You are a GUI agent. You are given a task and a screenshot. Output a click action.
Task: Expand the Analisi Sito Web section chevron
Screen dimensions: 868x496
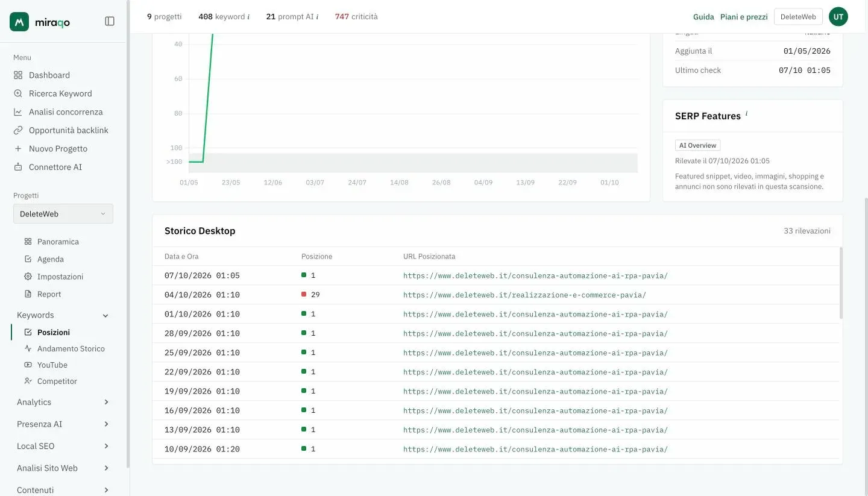click(x=106, y=468)
